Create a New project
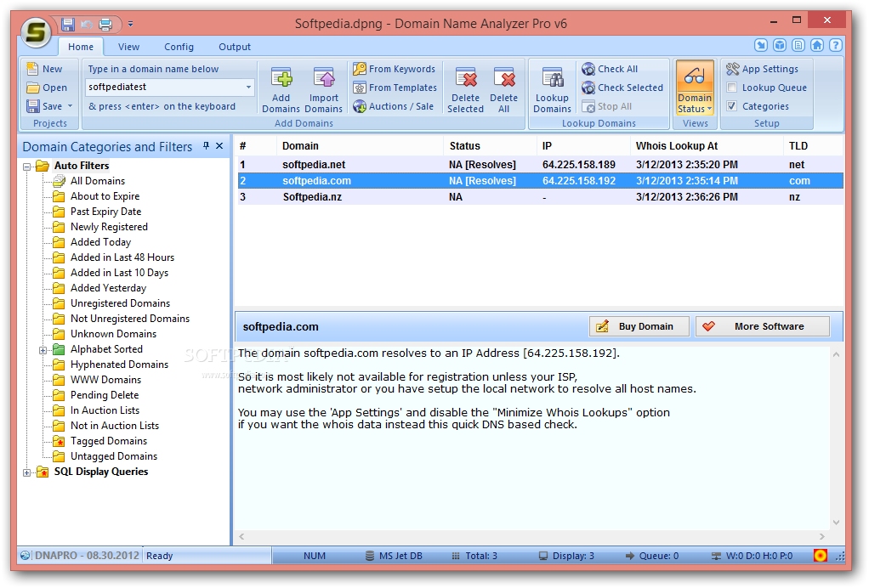Image resolution: width=869 pixels, height=588 pixels. point(44,69)
